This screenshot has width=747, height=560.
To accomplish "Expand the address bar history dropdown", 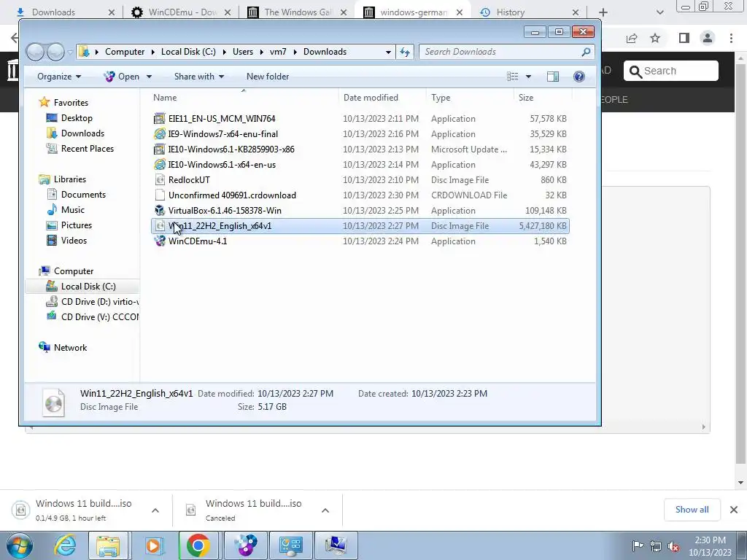I will [388, 52].
